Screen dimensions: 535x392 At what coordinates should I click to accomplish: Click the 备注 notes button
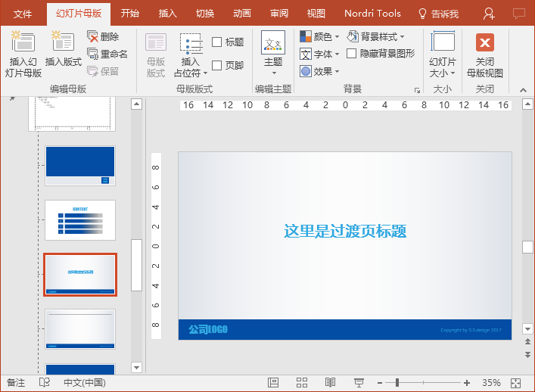[16, 382]
